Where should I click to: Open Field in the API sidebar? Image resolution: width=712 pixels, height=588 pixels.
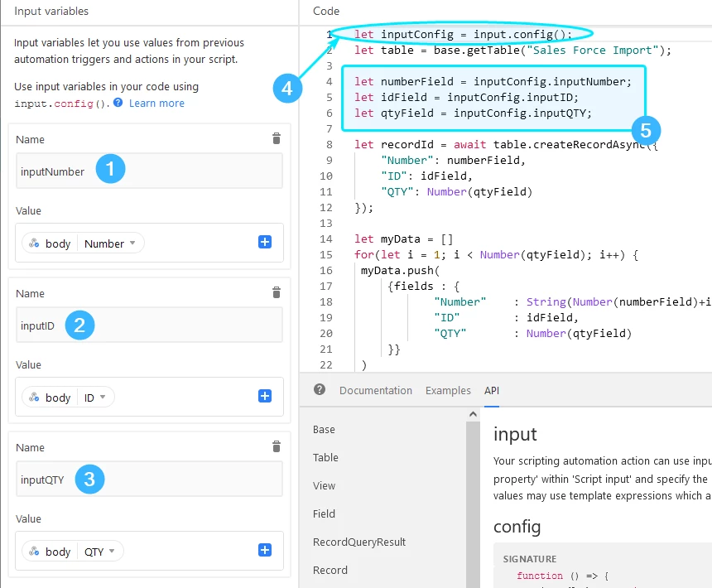coord(324,514)
